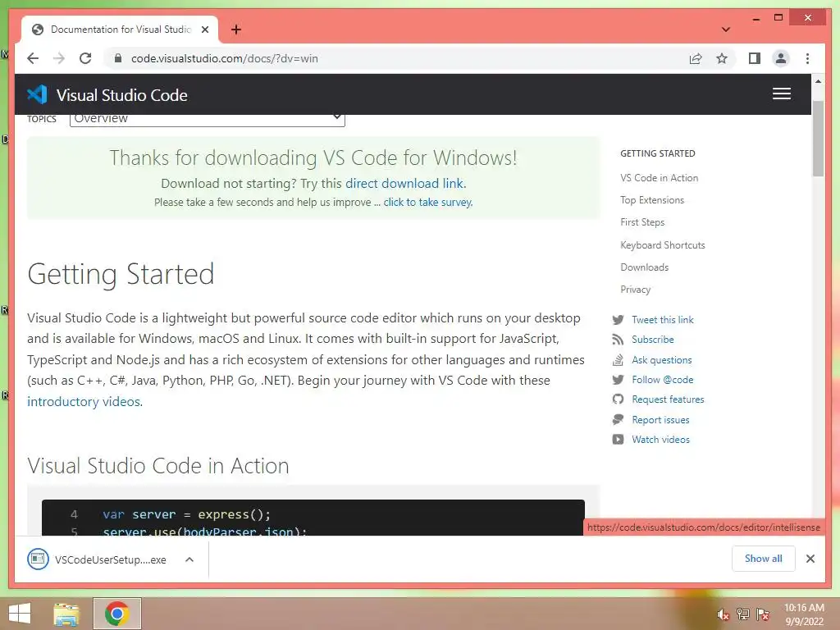Screen dimensions: 840x630
Task: Go to Privacy section link
Action: click(x=636, y=290)
